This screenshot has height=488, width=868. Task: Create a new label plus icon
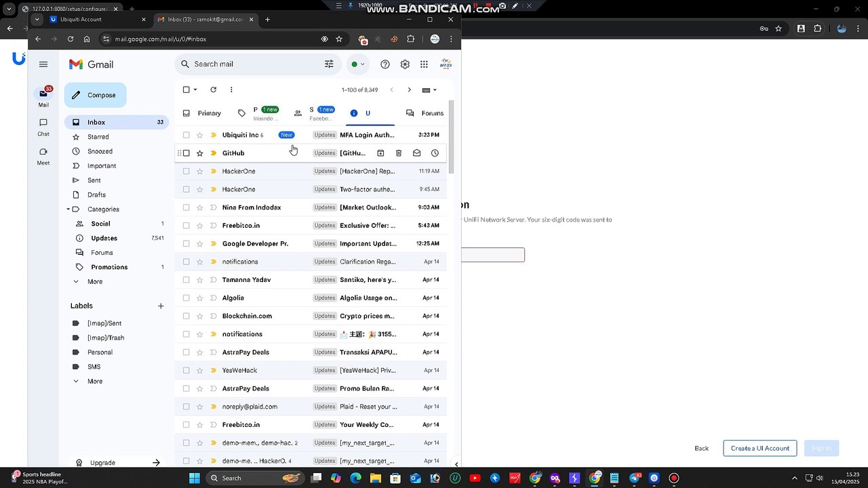tap(161, 306)
